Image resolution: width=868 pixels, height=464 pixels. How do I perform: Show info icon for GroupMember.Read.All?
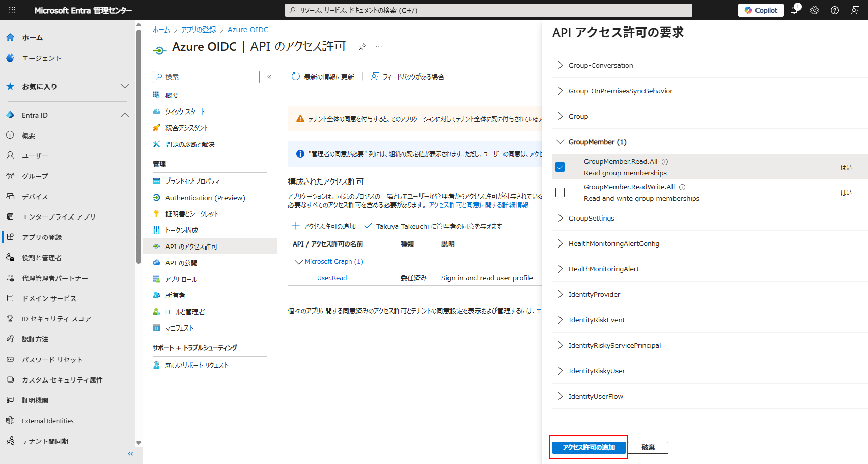point(665,162)
